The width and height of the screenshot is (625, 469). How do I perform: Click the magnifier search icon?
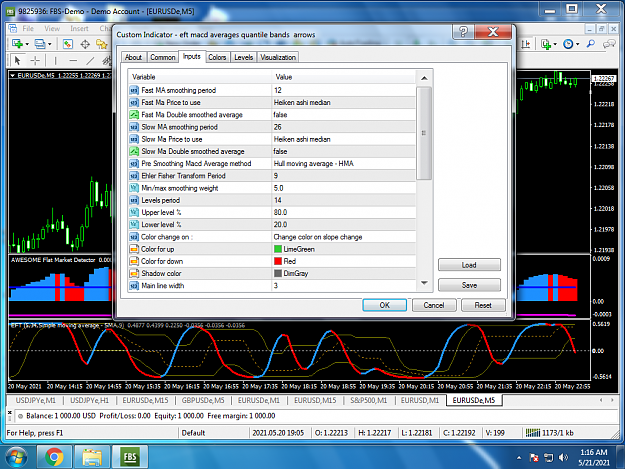click(591, 44)
